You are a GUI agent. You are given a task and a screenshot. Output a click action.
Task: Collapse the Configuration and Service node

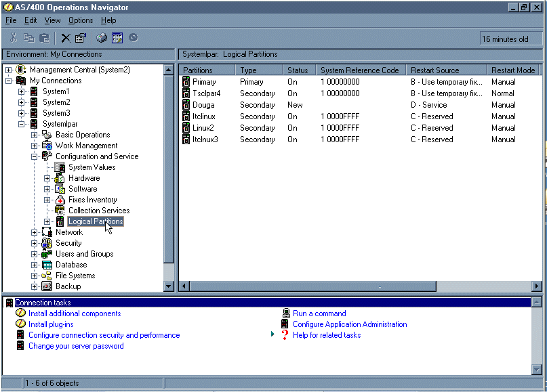point(34,156)
